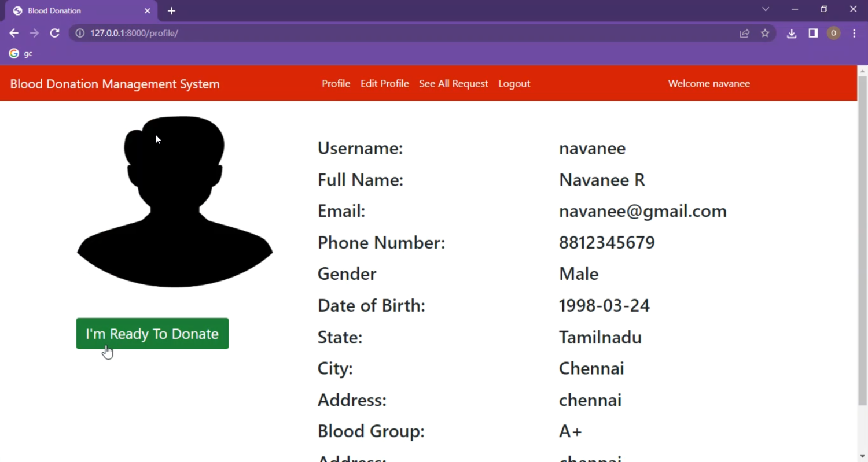868x462 pixels.
Task: Click Blood Donation Management System brand title
Action: coord(115,84)
